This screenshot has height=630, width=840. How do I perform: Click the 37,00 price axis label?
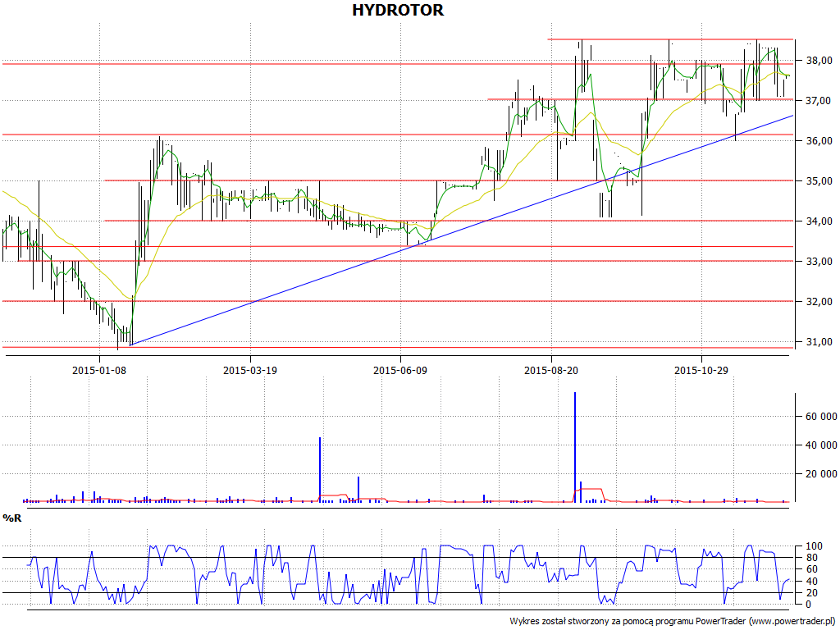pyautogui.click(x=819, y=101)
